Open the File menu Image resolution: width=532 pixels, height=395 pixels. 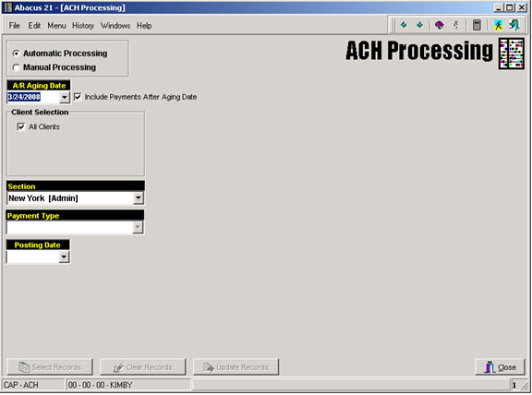click(15, 26)
